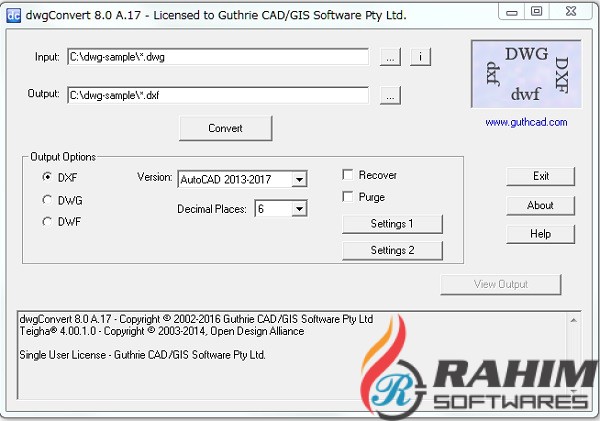Open the About dialog

(540, 206)
